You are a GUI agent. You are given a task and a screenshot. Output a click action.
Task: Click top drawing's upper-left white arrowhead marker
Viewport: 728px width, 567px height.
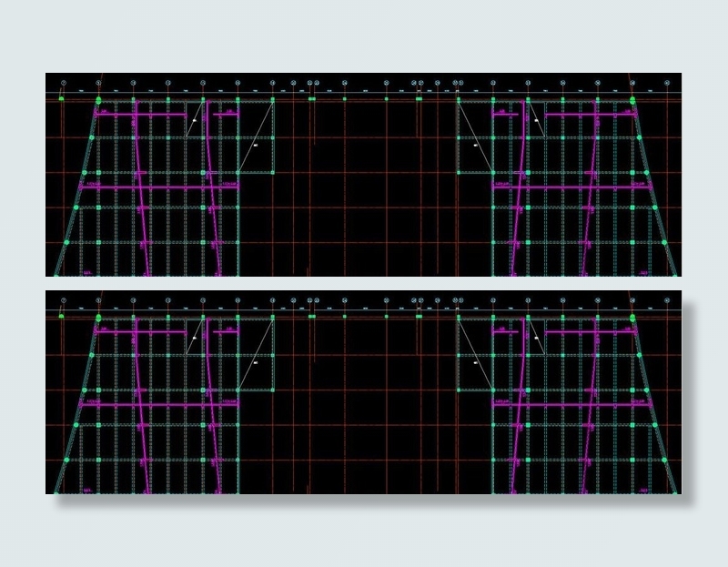pyautogui.click(x=194, y=118)
